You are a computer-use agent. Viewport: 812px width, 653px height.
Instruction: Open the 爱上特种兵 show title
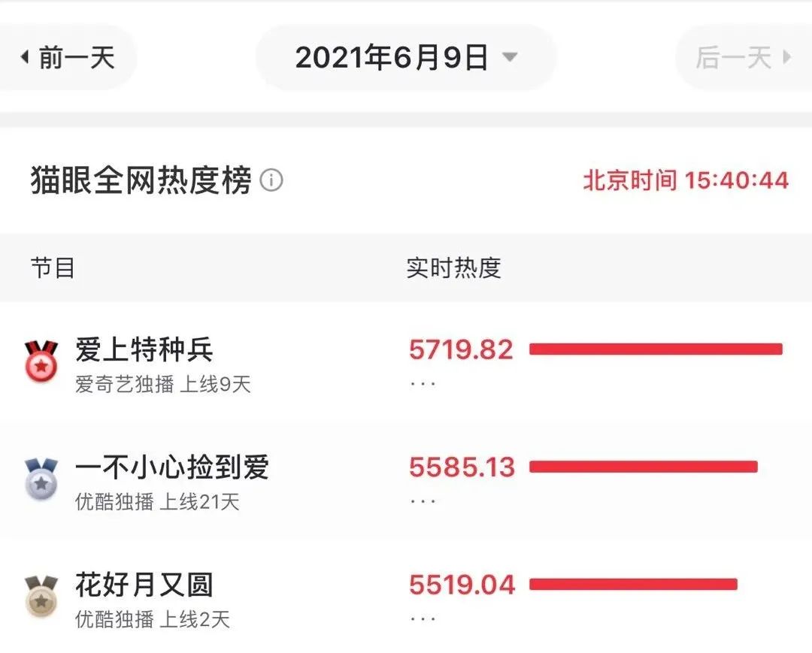144,349
